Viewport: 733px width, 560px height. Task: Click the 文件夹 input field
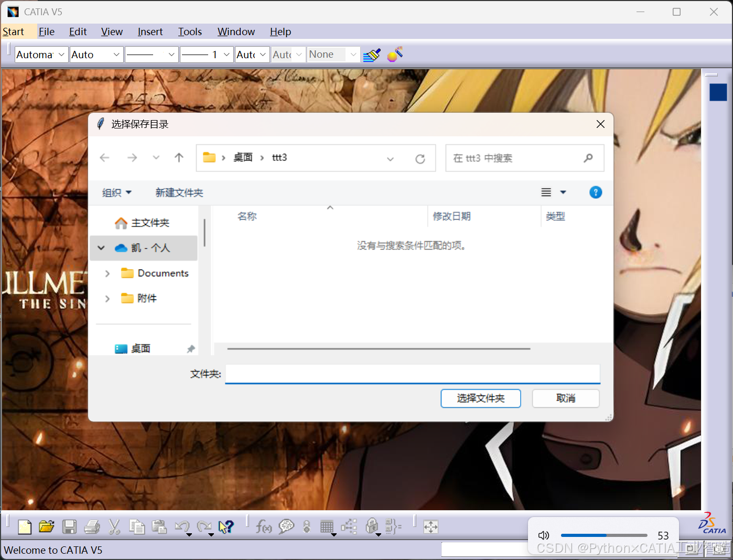coord(413,374)
